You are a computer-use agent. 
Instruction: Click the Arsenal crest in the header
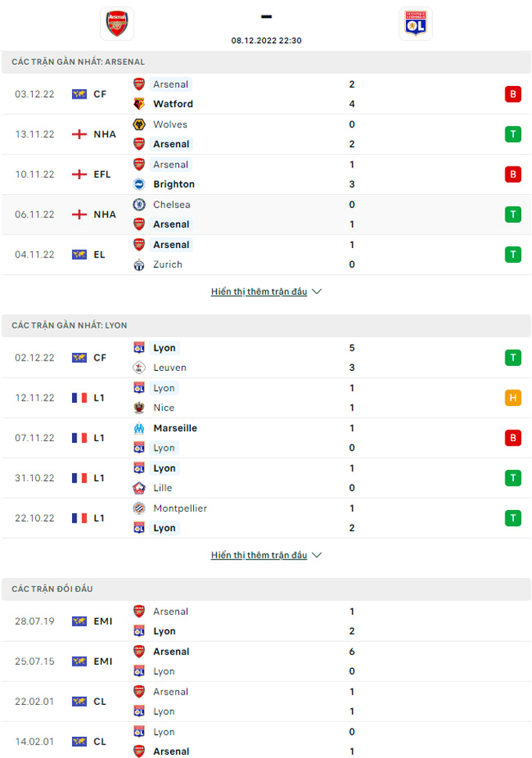tap(117, 23)
